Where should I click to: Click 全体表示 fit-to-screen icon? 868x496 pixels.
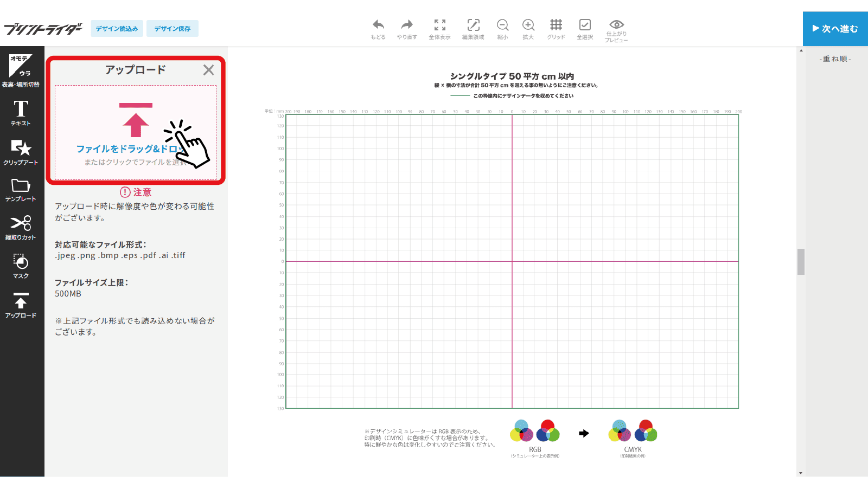(439, 29)
